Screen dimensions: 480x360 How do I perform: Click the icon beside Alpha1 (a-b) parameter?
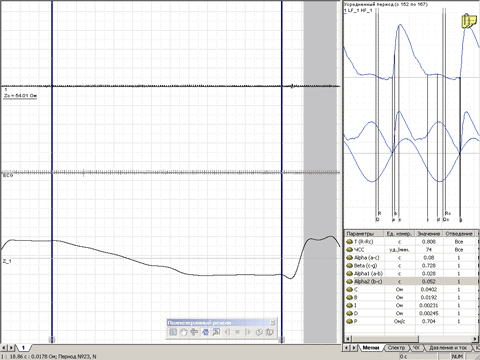350,274
